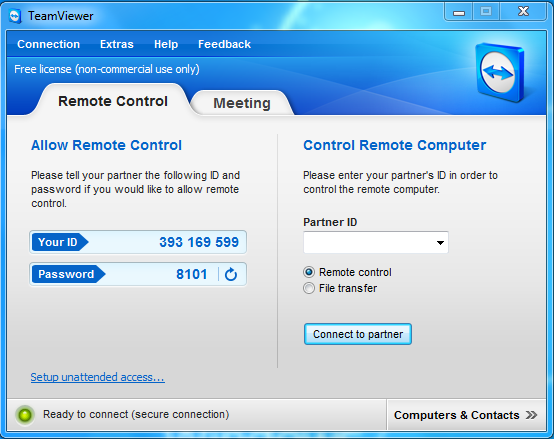The height and width of the screenshot is (439, 554).
Task: Click the Free license notice text
Action: click(x=107, y=69)
